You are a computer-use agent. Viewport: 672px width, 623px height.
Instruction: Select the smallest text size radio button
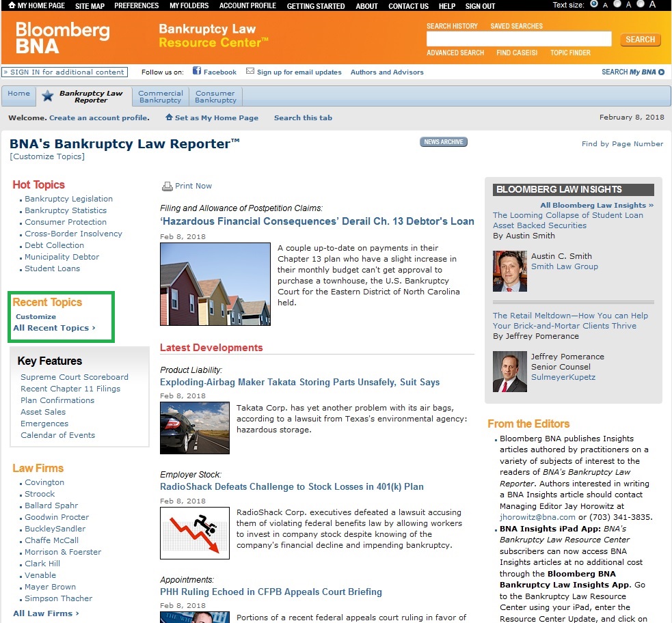click(x=594, y=4)
